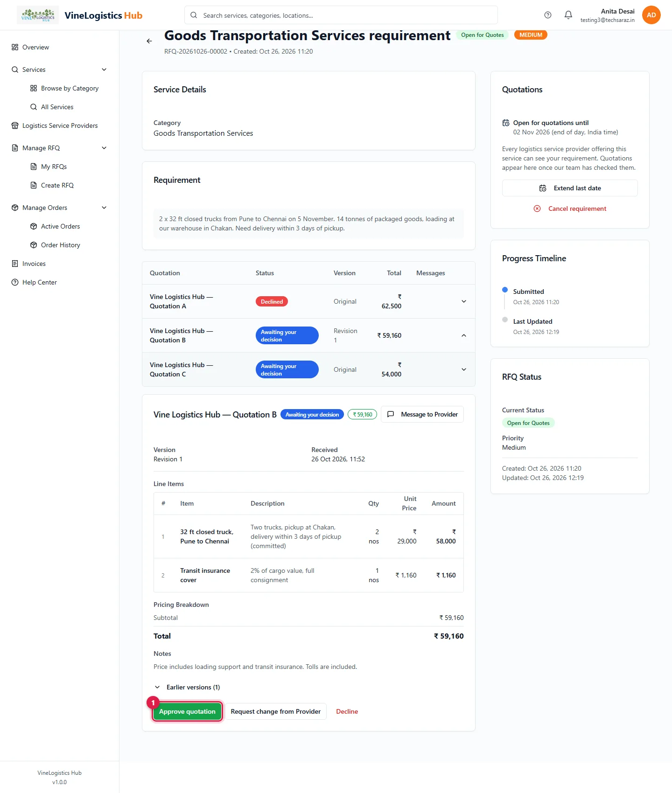Click the 'Last Updated' timeline entry

(536, 327)
